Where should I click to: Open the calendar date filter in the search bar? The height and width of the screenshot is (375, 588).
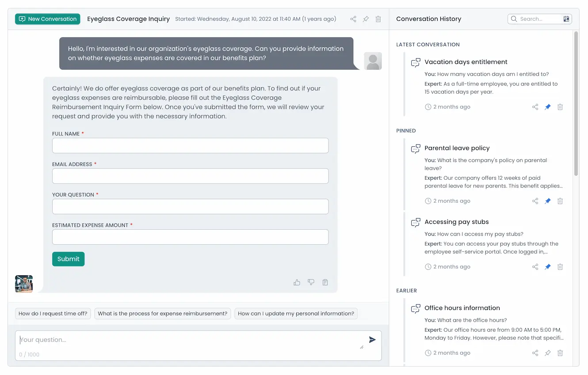566,19
